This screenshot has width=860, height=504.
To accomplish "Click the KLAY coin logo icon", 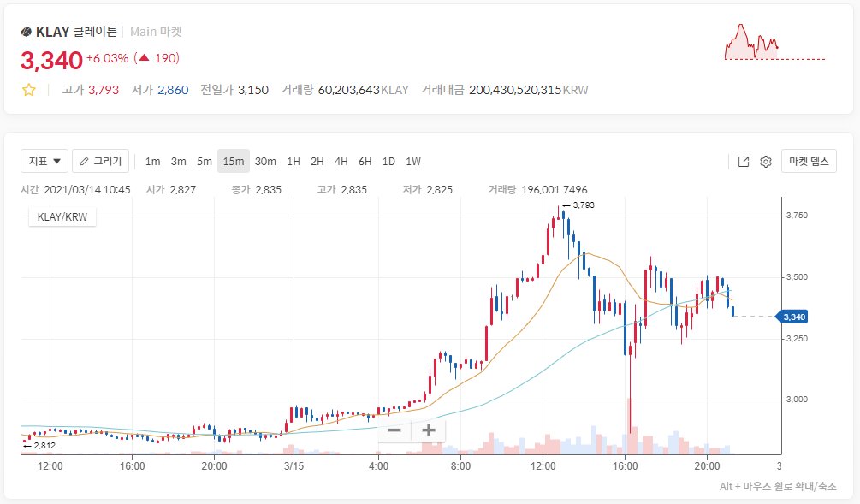I will 26,32.
